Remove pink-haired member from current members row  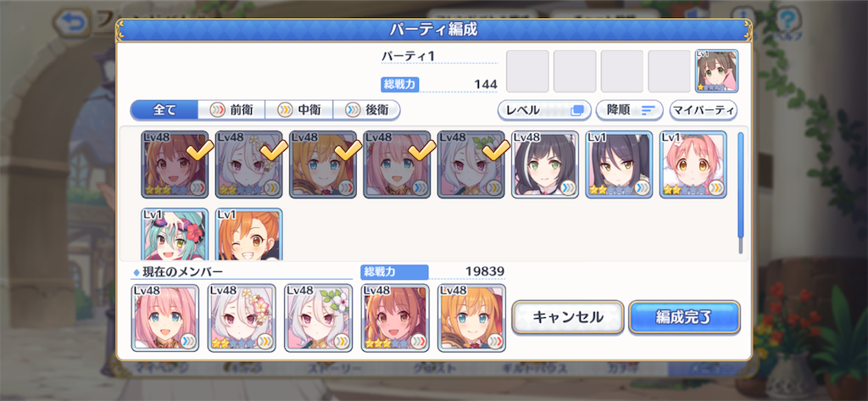(165, 318)
